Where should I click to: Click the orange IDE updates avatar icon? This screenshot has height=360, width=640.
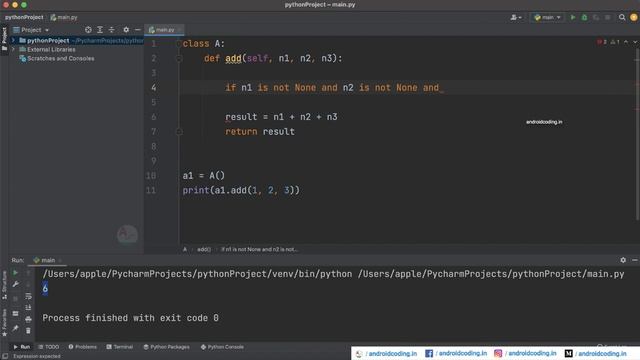[x=634, y=18]
